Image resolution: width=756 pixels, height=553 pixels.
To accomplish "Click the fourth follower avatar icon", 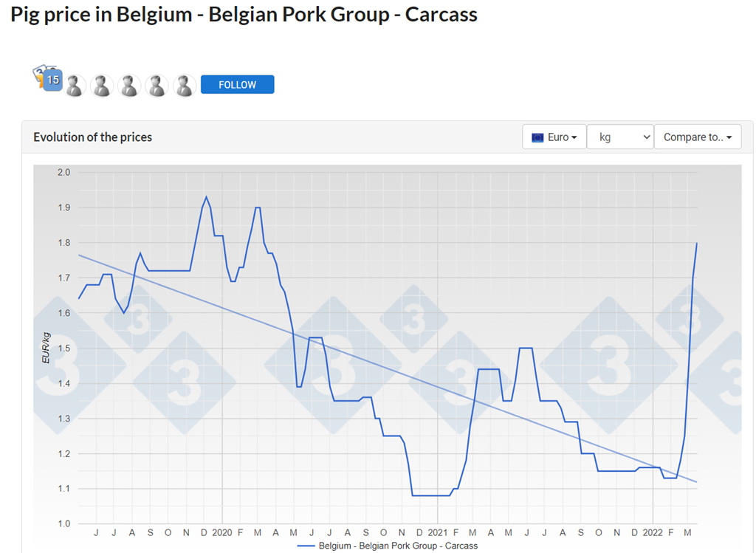I will [x=157, y=86].
